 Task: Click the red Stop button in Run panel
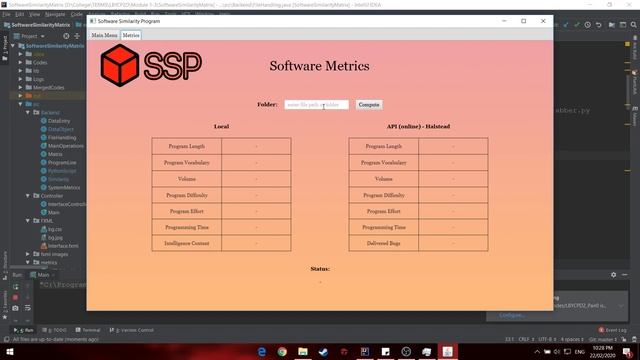15,298
